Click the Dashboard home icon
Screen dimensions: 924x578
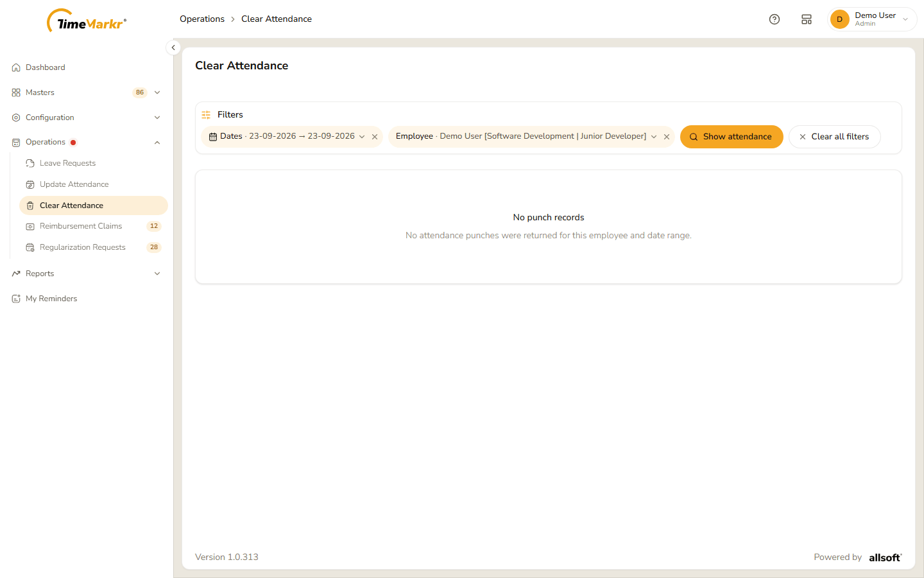click(16, 67)
